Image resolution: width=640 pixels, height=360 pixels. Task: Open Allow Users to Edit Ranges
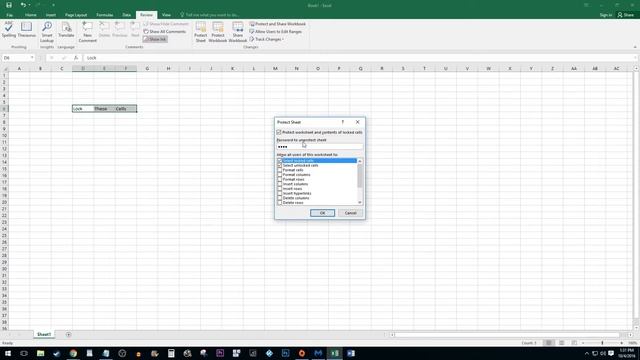point(276,31)
